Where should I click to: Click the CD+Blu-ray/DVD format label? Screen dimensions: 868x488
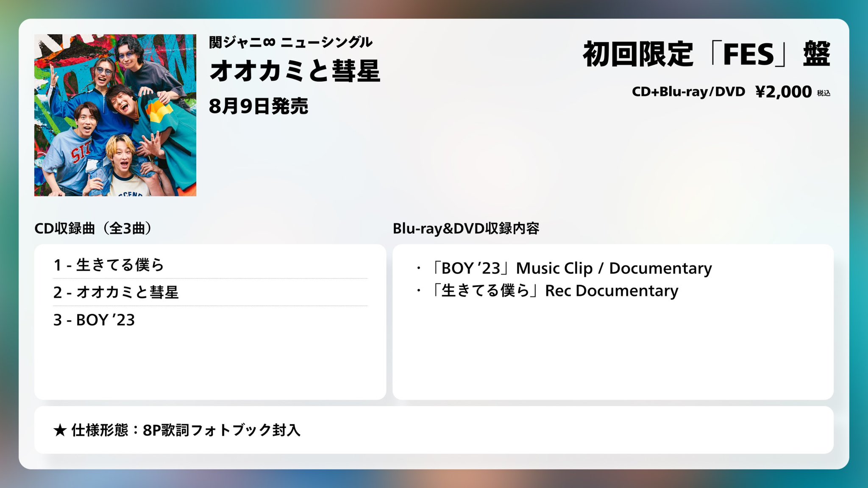coord(688,91)
